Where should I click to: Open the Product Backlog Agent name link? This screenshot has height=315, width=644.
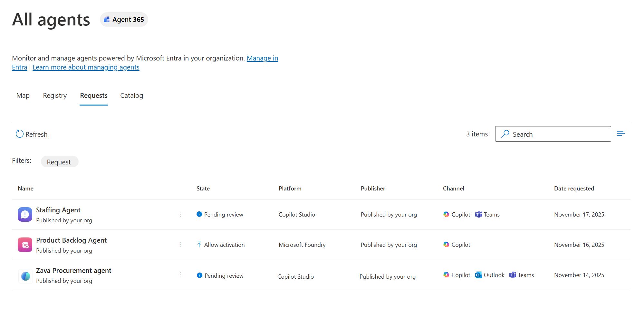[x=71, y=240]
